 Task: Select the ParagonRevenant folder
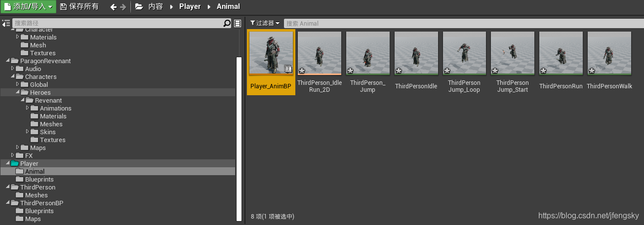(x=45, y=61)
